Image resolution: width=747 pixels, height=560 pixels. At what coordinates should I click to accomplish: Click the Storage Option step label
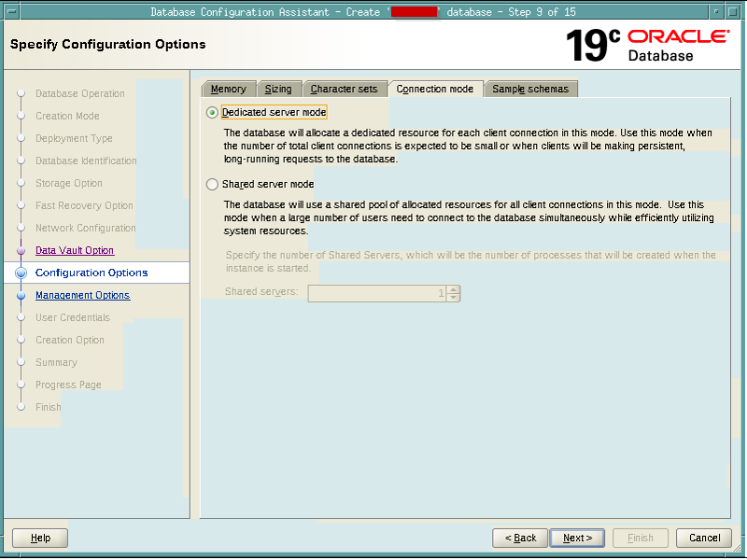68,183
